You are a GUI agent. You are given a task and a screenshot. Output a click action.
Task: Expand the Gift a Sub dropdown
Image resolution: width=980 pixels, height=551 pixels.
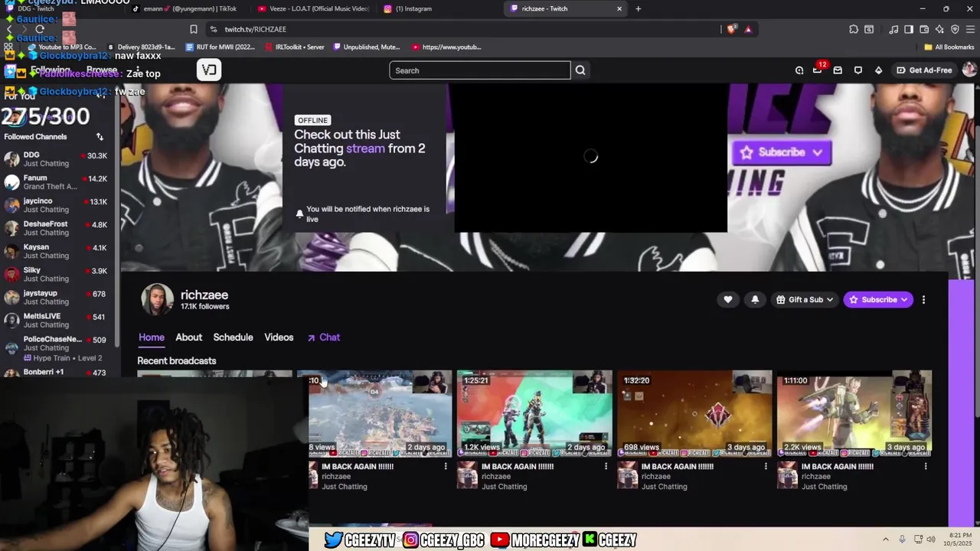pos(805,300)
